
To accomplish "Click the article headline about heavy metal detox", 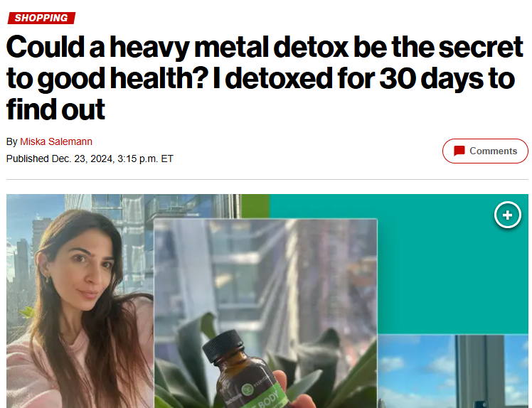I will click(265, 77).
